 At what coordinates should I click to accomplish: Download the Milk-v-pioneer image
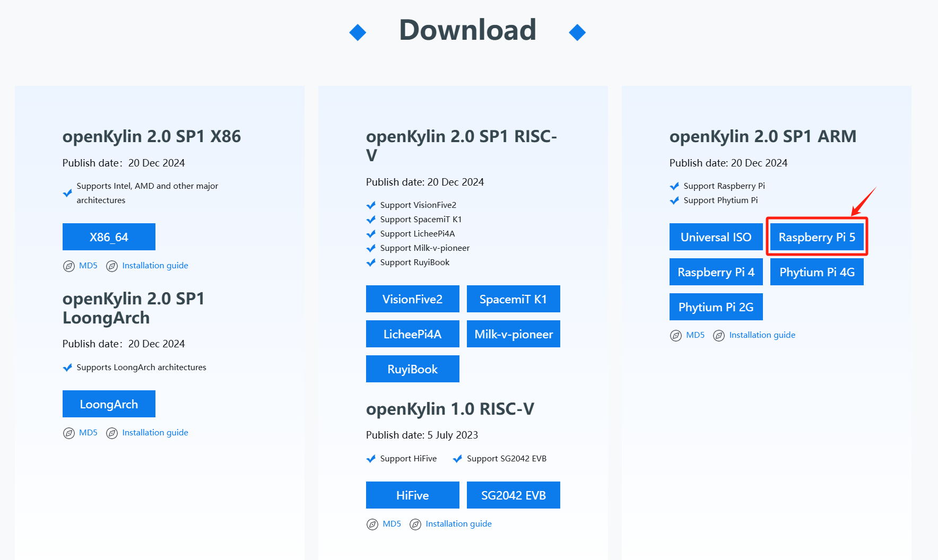tap(513, 334)
